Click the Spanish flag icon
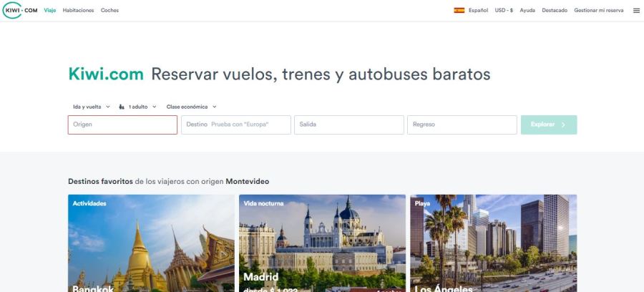The width and height of the screenshot is (644, 292). 459,11
